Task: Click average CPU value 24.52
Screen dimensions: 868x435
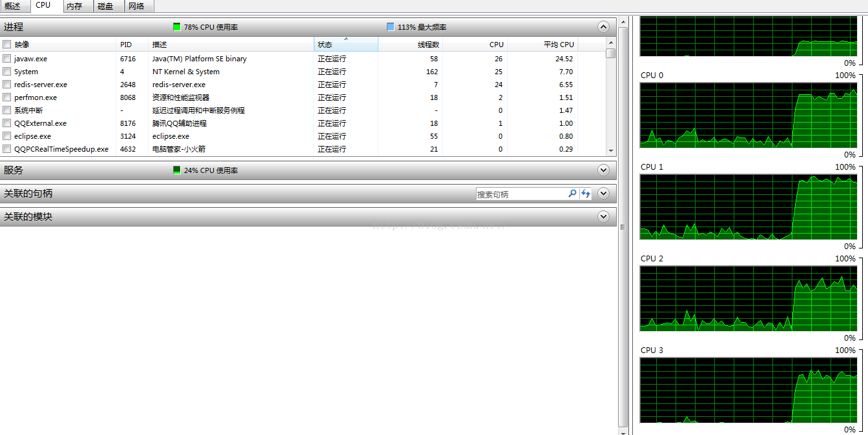Action: coord(564,59)
